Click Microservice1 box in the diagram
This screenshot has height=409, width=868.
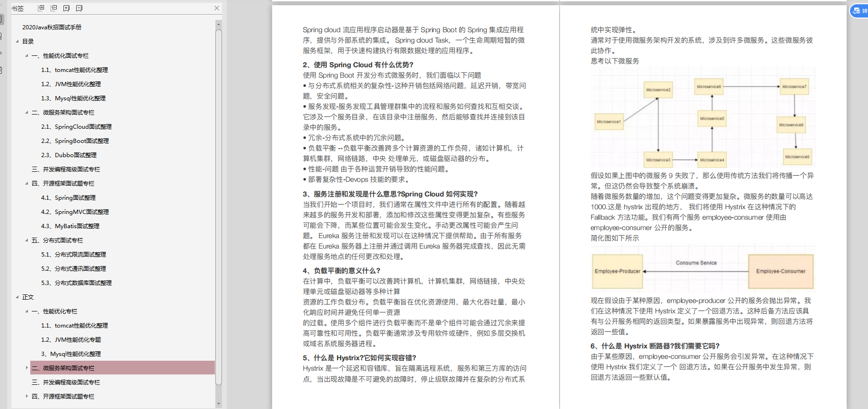[x=609, y=122]
